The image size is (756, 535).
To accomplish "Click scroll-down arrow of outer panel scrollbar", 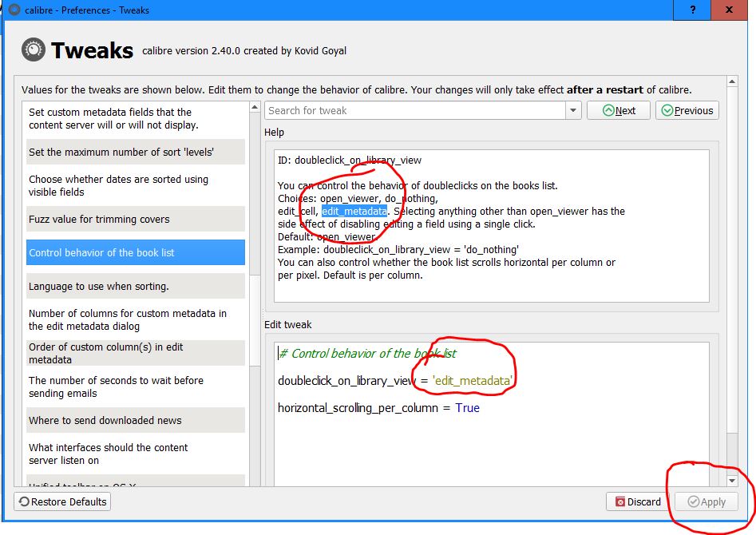I will click(732, 481).
